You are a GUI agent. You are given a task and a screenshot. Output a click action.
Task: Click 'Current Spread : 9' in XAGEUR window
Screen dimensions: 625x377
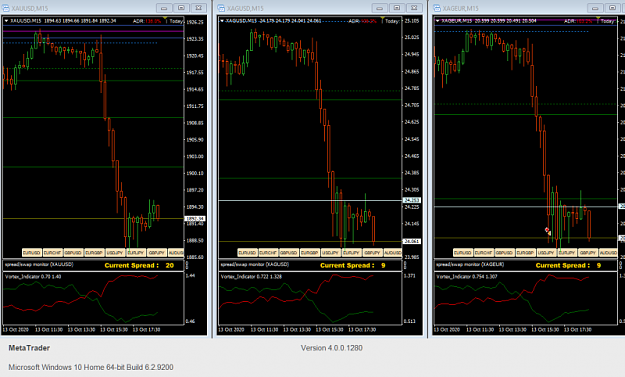pos(568,265)
